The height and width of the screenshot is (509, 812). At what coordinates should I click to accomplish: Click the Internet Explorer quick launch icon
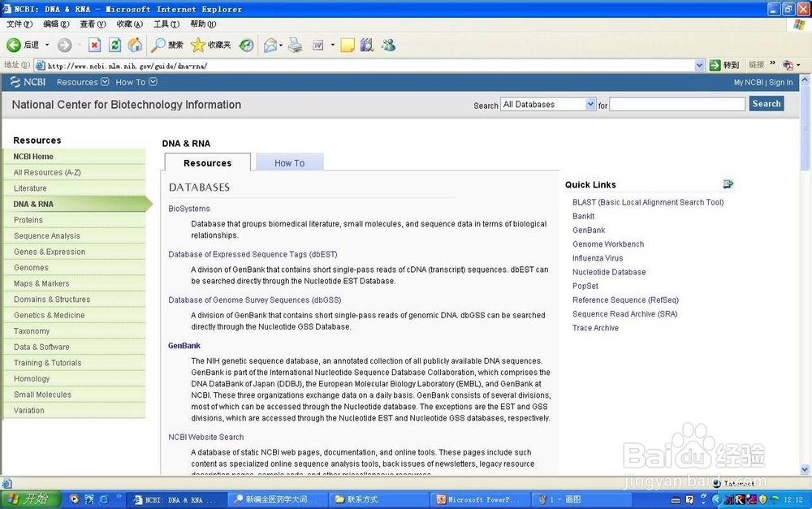[104, 499]
